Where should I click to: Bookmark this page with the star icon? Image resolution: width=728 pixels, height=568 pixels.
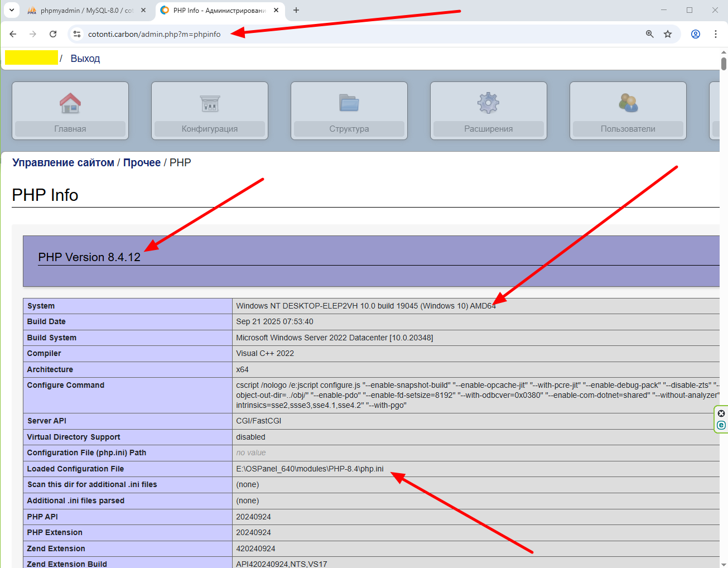click(668, 34)
